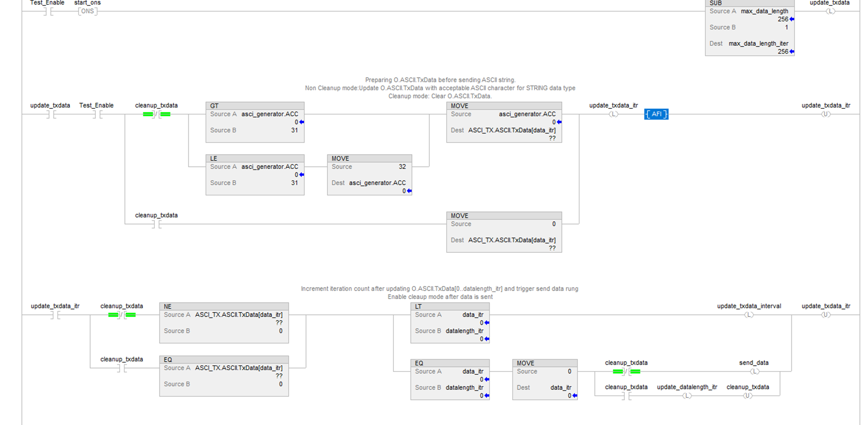This screenshot has width=868, height=425.
Task: Click update_txdata latch coil after SUB block
Action: click(x=830, y=11)
